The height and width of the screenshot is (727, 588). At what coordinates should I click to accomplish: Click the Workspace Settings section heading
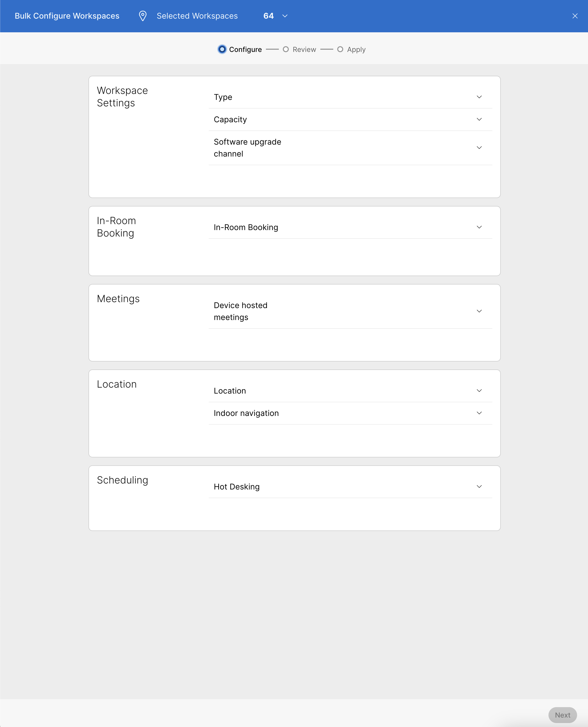pos(122,96)
